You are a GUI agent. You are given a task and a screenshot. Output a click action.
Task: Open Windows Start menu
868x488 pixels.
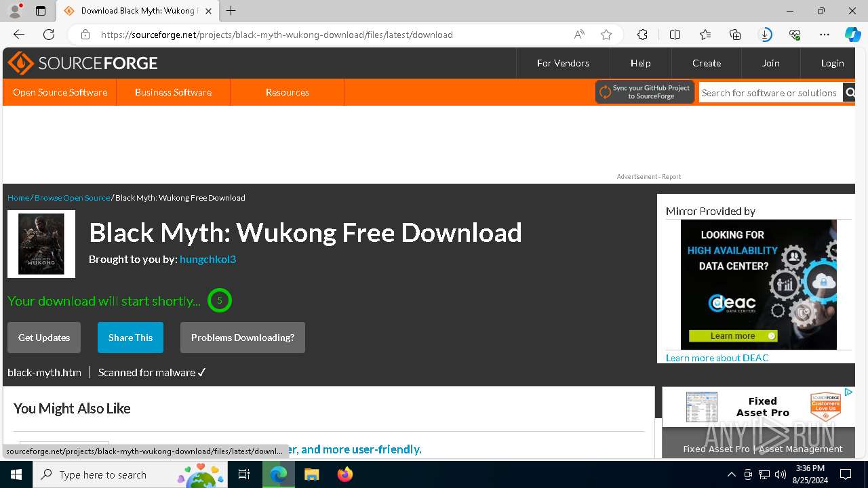point(16,474)
